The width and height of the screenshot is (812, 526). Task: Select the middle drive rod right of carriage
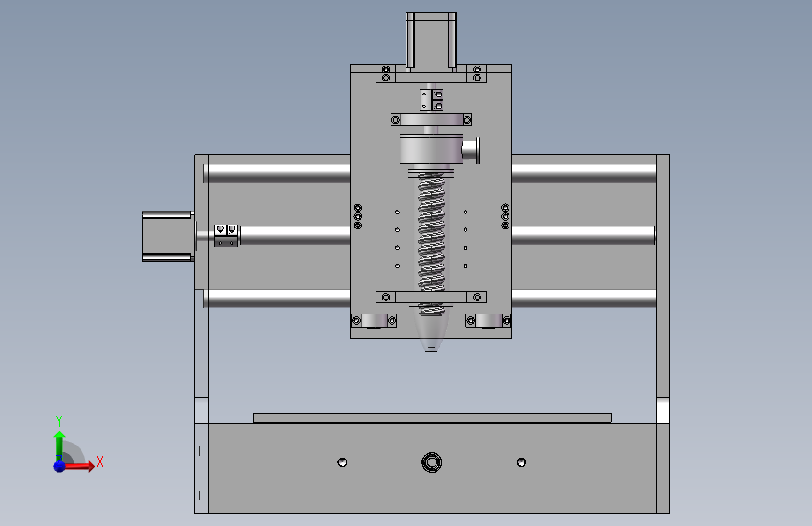583,236
